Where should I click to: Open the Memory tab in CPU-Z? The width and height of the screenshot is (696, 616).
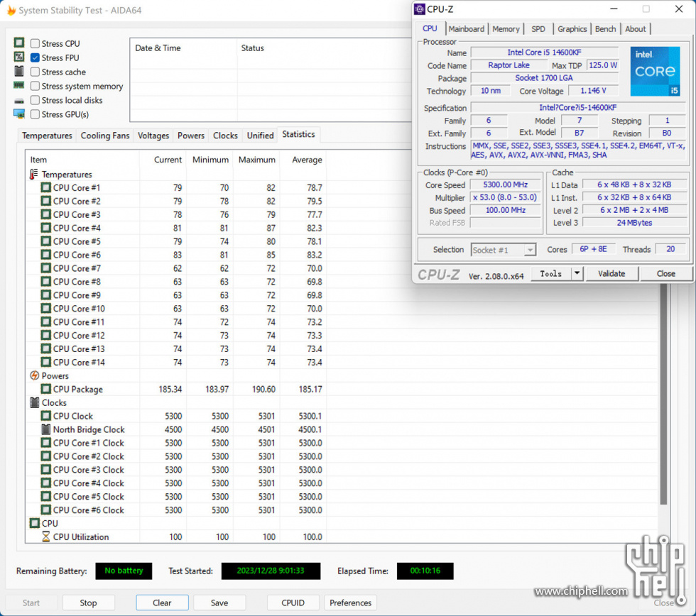[506, 29]
